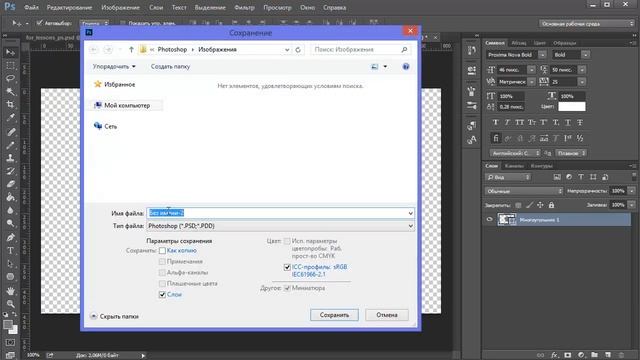Image resolution: width=640 pixels, height=360 pixels.
Task: Click the white text color swatch
Action: 571,107
